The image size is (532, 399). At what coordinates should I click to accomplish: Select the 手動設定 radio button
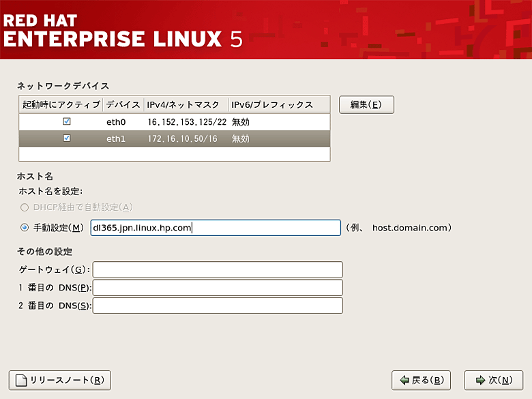point(25,228)
